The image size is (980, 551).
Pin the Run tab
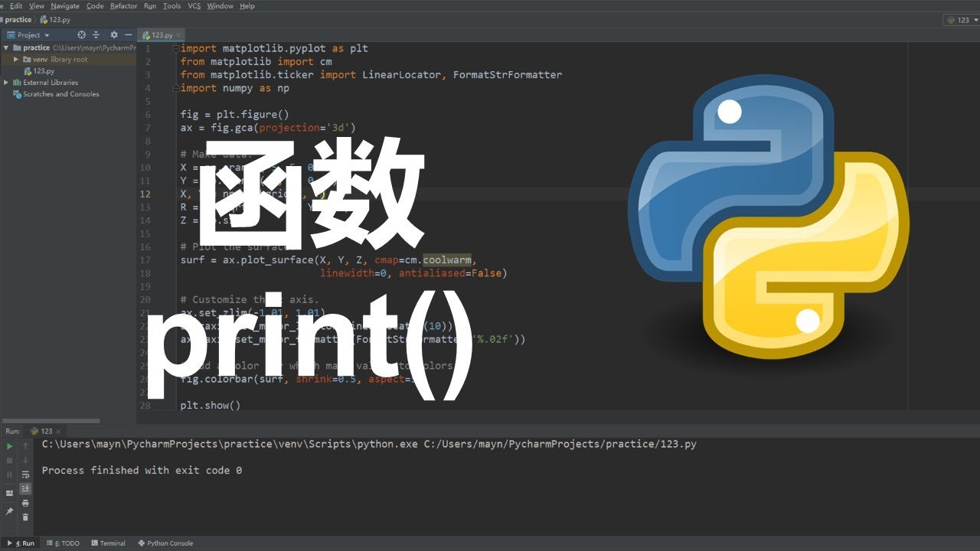coord(10,510)
